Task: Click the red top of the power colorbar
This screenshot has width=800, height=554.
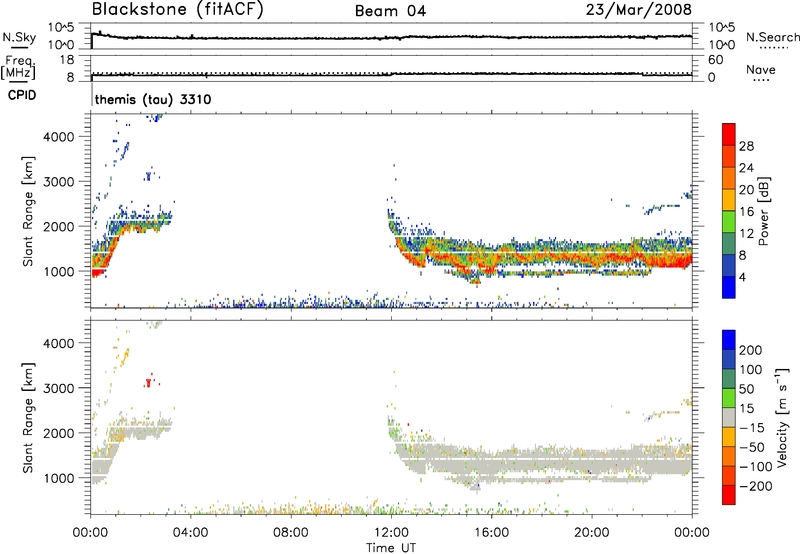Action: pos(729,134)
